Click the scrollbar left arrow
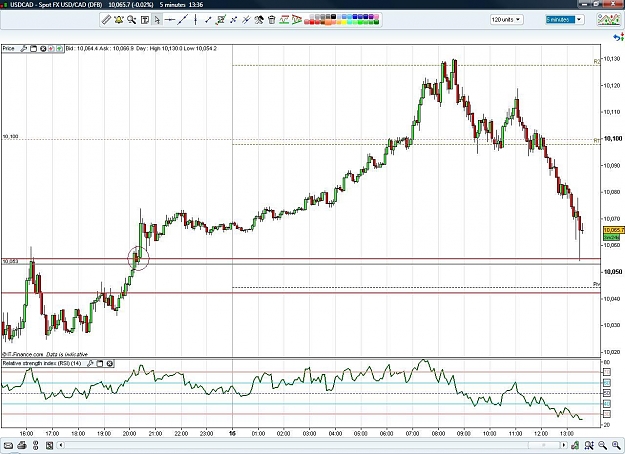 point(61,445)
